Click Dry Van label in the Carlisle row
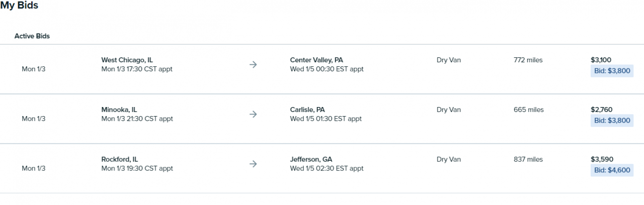Screen dimensions: 644x205 449,110
